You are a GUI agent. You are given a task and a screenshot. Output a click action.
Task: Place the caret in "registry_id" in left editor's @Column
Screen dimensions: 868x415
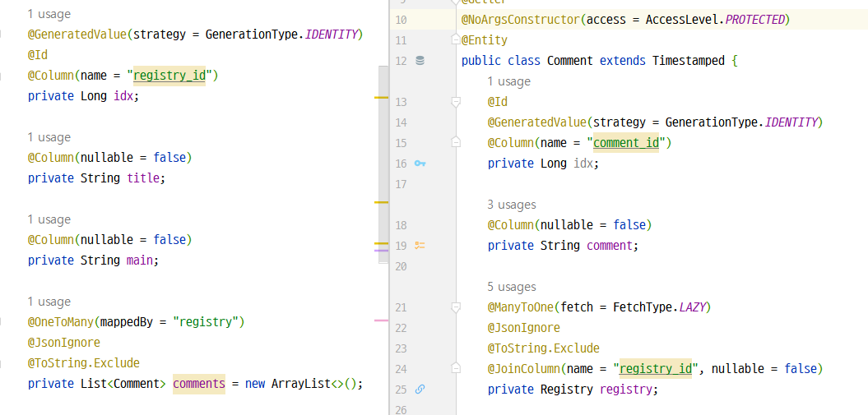[x=169, y=75]
